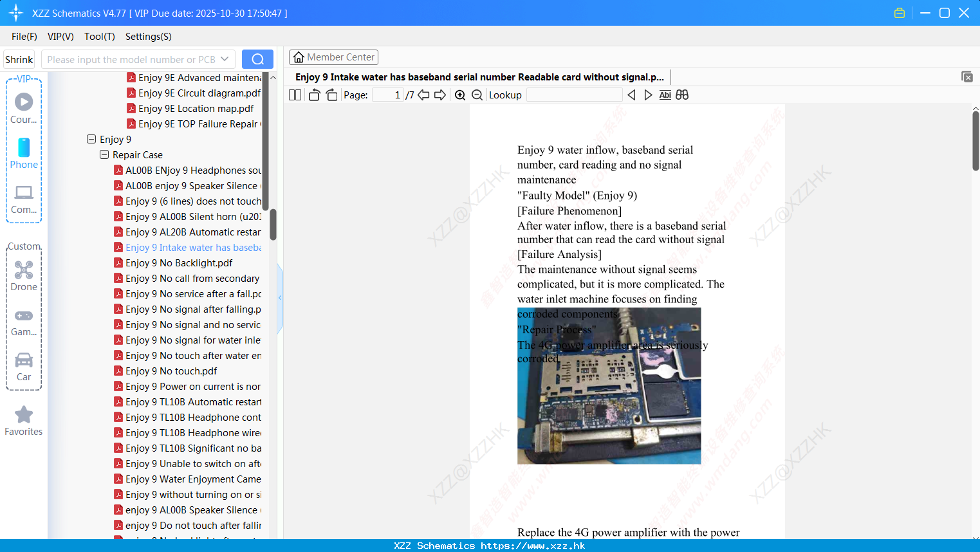This screenshot has height=552, width=980.
Task: Rotate the page clockwise
Action: (331, 95)
